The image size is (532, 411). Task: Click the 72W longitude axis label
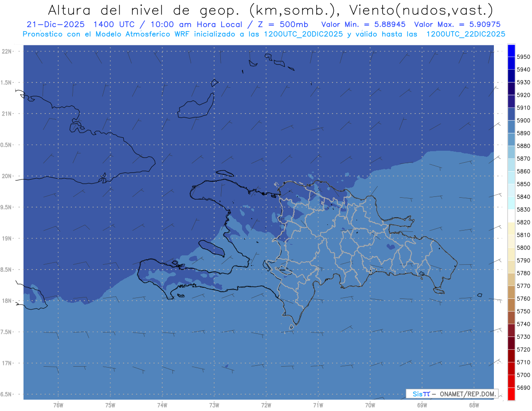(266, 405)
